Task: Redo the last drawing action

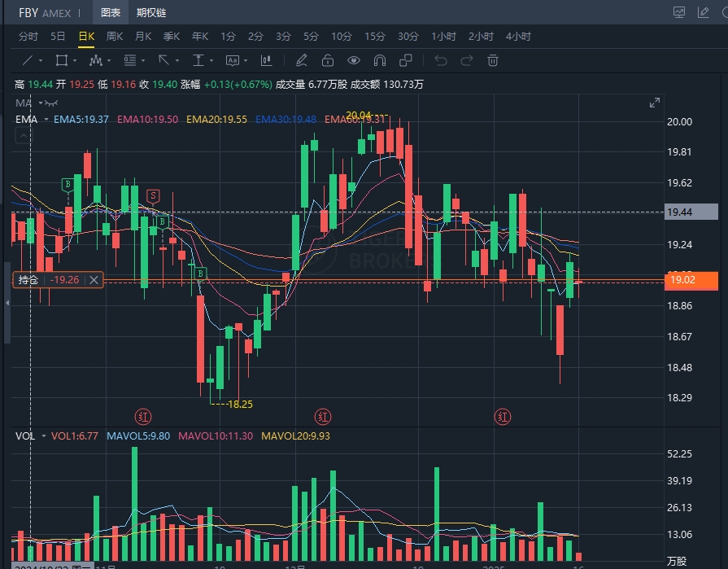Action: 467,60
